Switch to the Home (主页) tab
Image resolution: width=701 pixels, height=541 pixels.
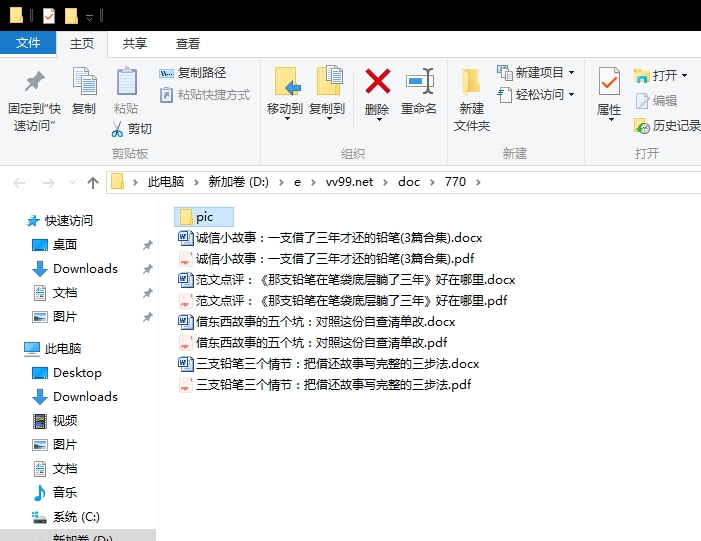coord(82,43)
